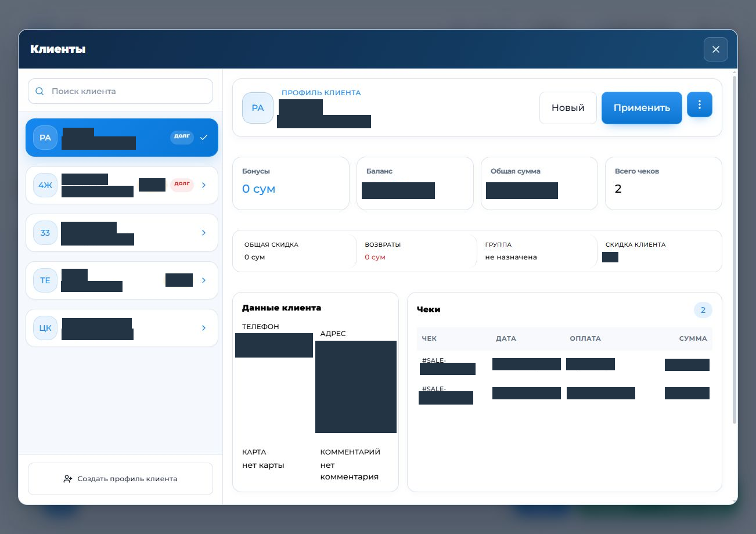Viewport: 756px width, 534px height.
Task: Click the АДРЕС label
Action: click(333, 334)
